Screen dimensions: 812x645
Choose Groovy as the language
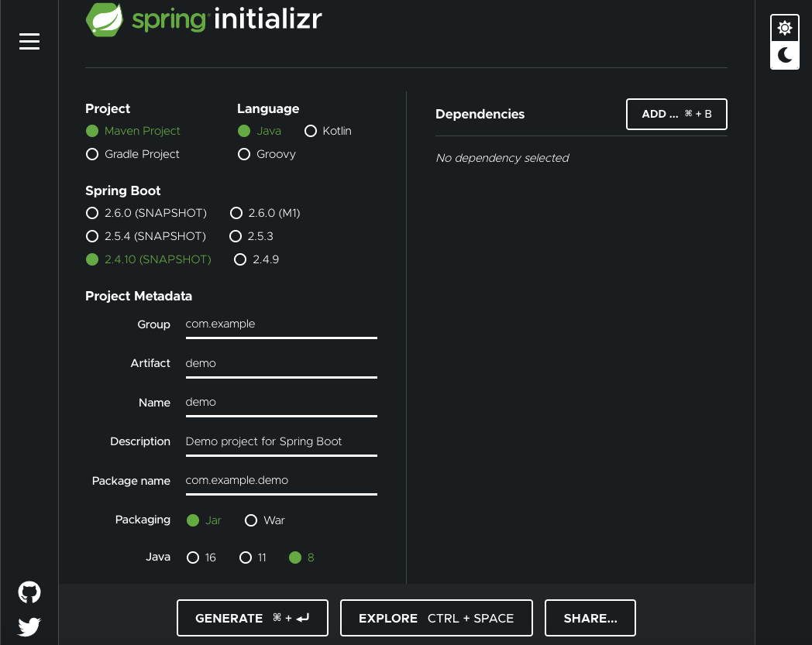[267, 154]
